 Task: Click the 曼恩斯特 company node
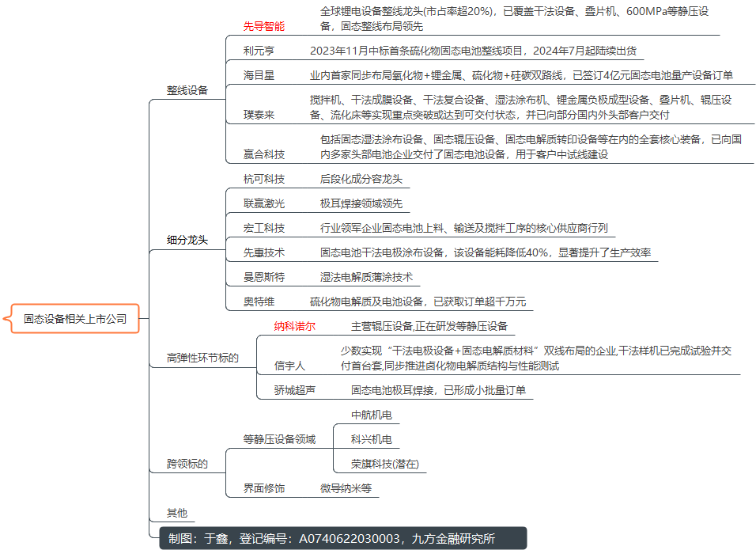pos(264,277)
